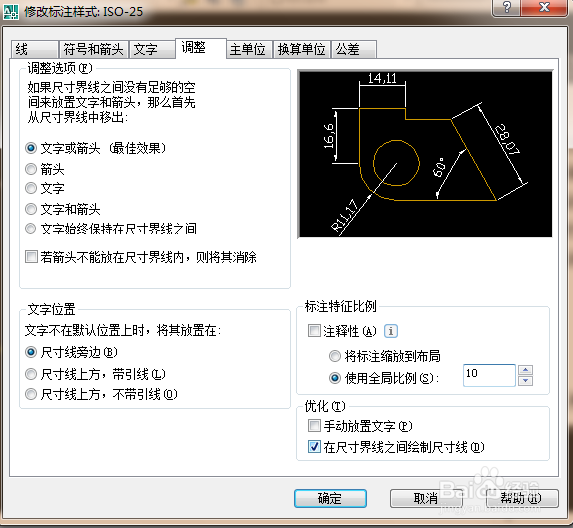573x528 pixels.
Task: Open the 主单位 tab
Action: pyautogui.click(x=250, y=50)
